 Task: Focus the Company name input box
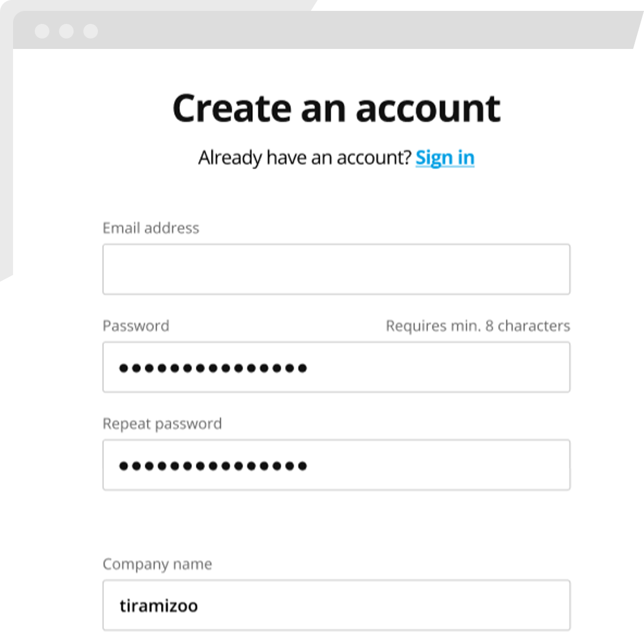[x=381, y=605]
